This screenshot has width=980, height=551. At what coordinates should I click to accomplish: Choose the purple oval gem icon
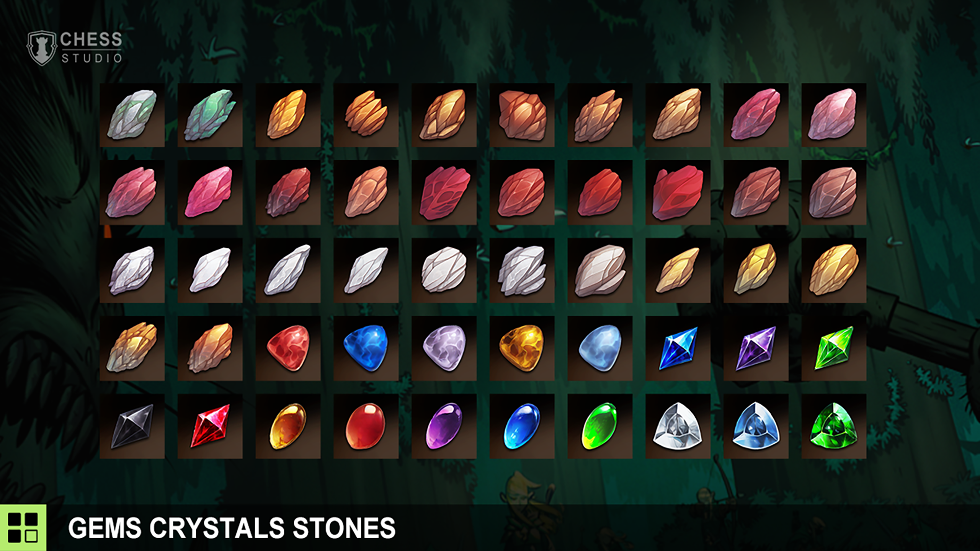444,426
